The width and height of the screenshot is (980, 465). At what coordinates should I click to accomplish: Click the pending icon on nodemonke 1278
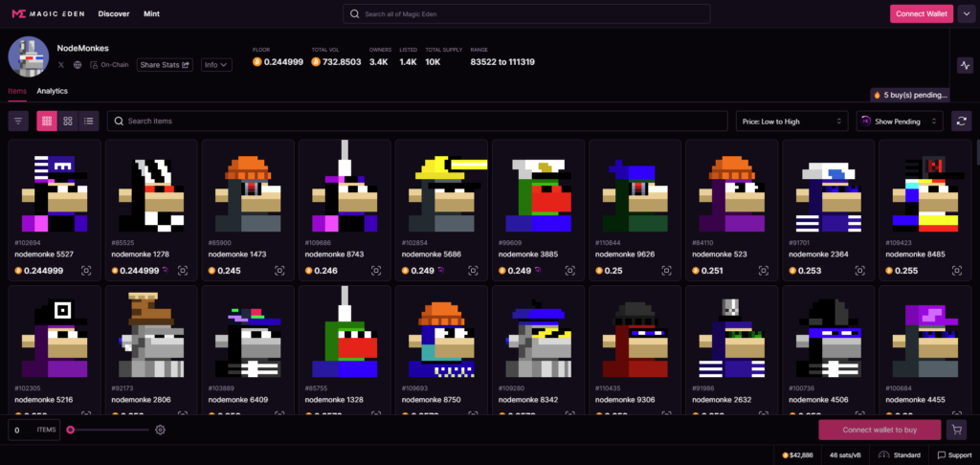pyautogui.click(x=165, y=270)
